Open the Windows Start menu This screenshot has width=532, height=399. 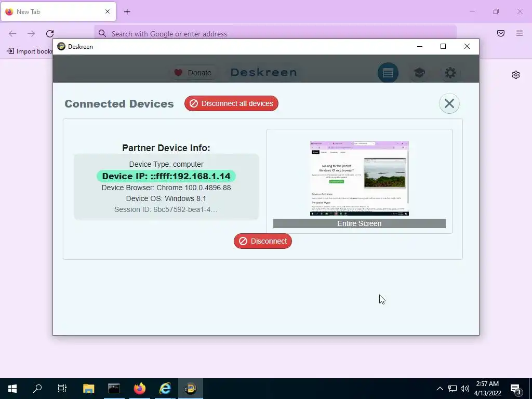tap(12, 389)
